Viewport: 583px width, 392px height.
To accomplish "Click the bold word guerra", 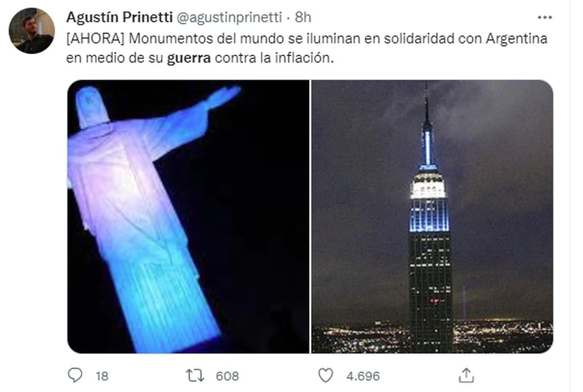I will pos(189,58).
